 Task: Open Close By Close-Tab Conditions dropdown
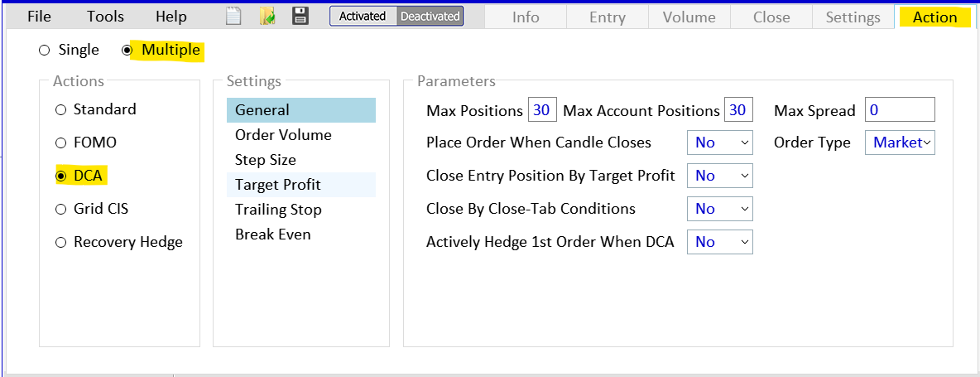[x=719, y=209]
